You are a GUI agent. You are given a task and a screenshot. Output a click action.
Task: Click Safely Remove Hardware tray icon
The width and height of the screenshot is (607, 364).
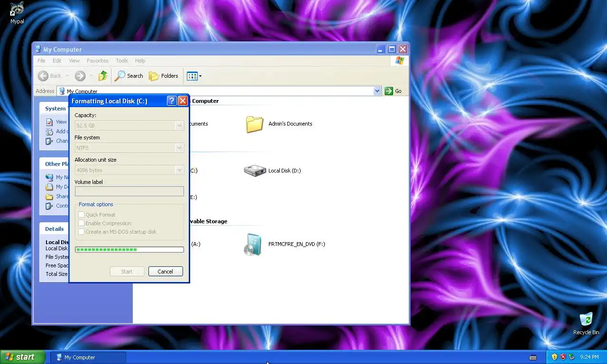[x=572, y=357]
